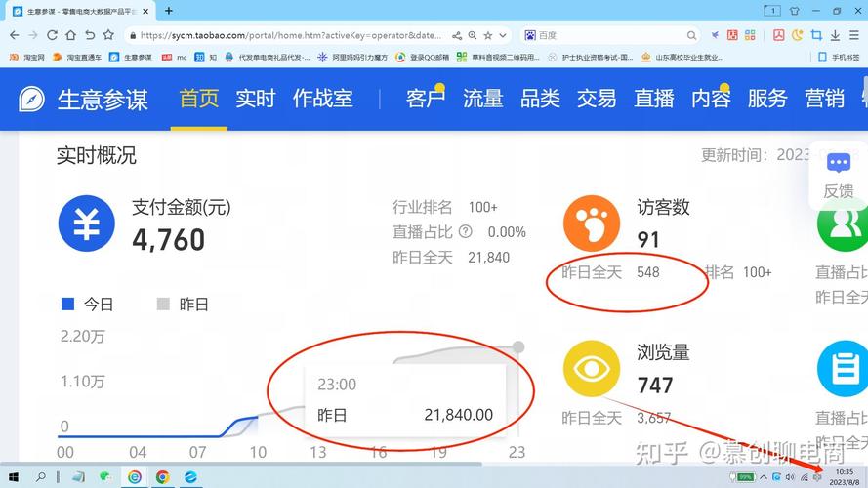This screenshot has height=488, width=868.
Task: Reload the page with refresh icon
Action: pyautogui.click(x=52, y=35)
